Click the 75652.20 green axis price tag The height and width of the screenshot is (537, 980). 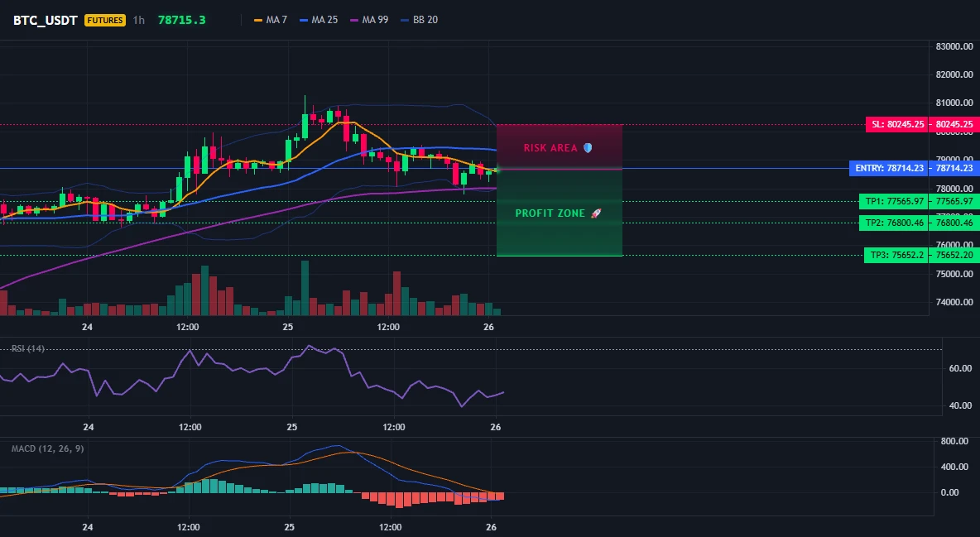click(954, 255)
